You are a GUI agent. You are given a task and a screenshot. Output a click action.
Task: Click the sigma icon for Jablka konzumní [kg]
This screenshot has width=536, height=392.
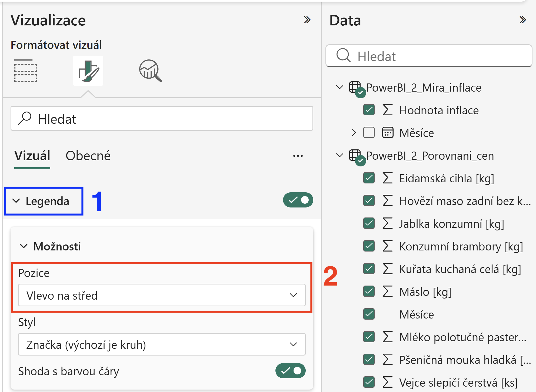pos(388,223)
